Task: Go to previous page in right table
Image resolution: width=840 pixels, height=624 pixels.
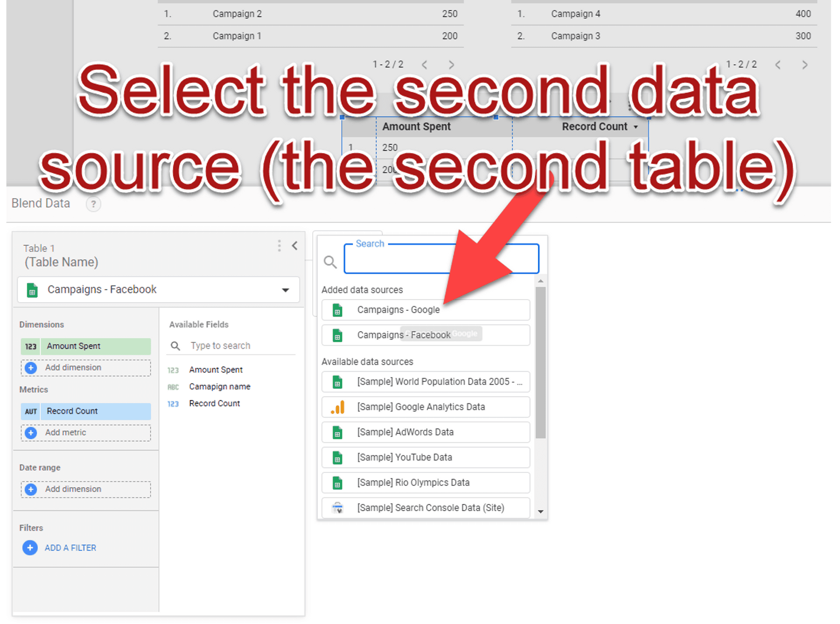Action: pos(778,65)
